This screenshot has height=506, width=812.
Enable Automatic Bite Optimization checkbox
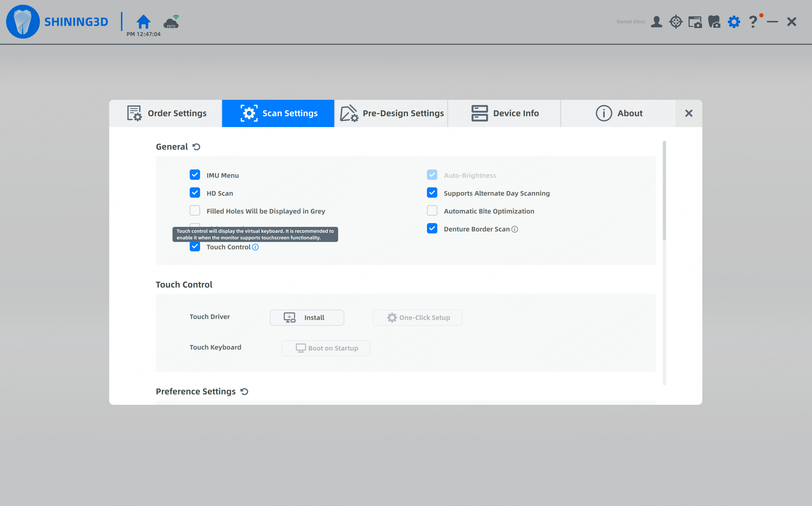coord(432,211)
